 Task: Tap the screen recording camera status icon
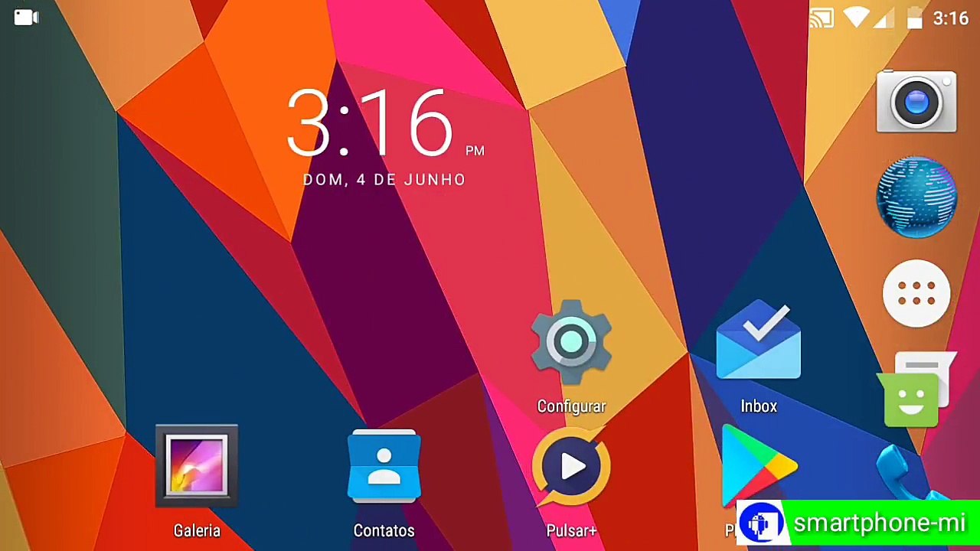tap(26, 18)
